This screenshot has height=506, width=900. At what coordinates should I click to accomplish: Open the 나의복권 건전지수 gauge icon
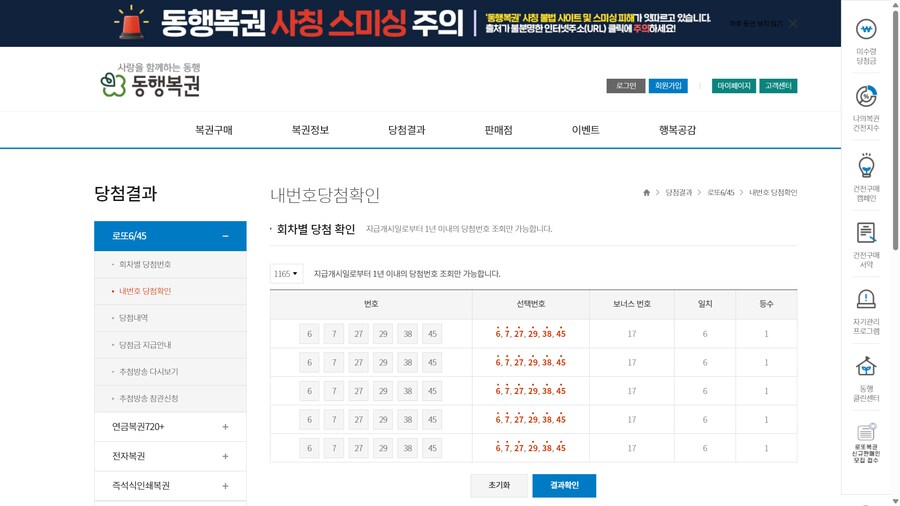pyautogui.click(x=866, y=96)
